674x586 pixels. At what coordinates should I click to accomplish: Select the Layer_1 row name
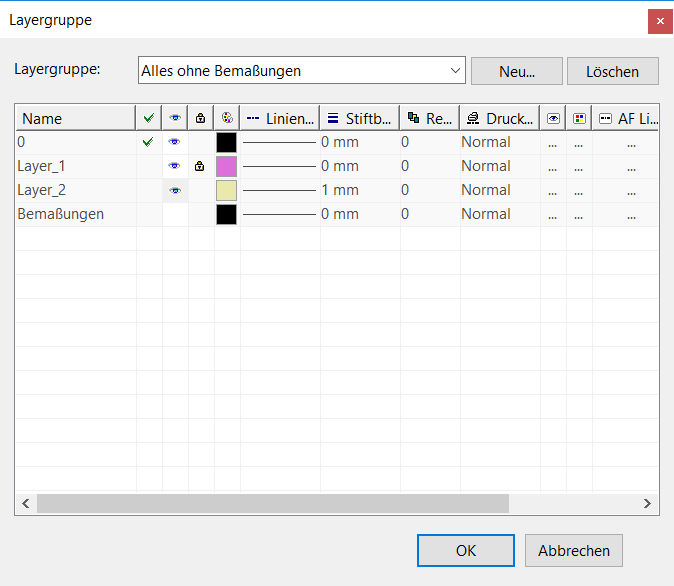coord(41,166)
